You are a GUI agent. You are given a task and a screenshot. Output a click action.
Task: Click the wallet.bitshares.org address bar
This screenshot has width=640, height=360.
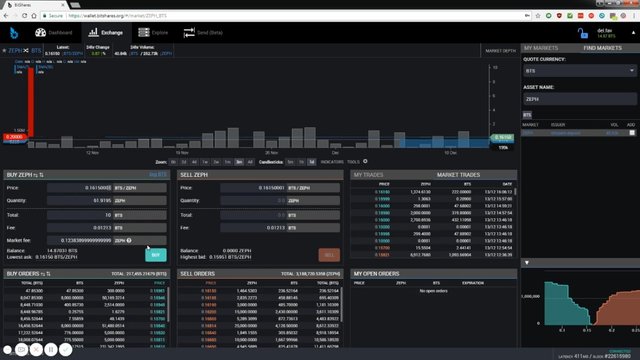(286, 16)
